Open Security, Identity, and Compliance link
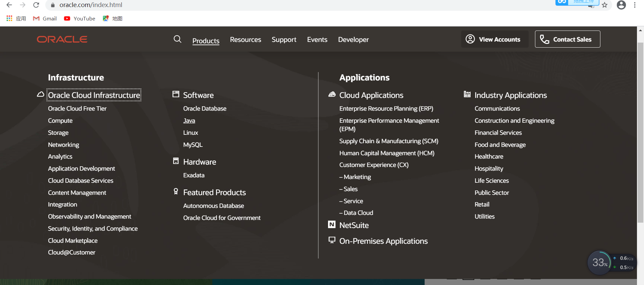The image size is (644, 285). (93, 229)
